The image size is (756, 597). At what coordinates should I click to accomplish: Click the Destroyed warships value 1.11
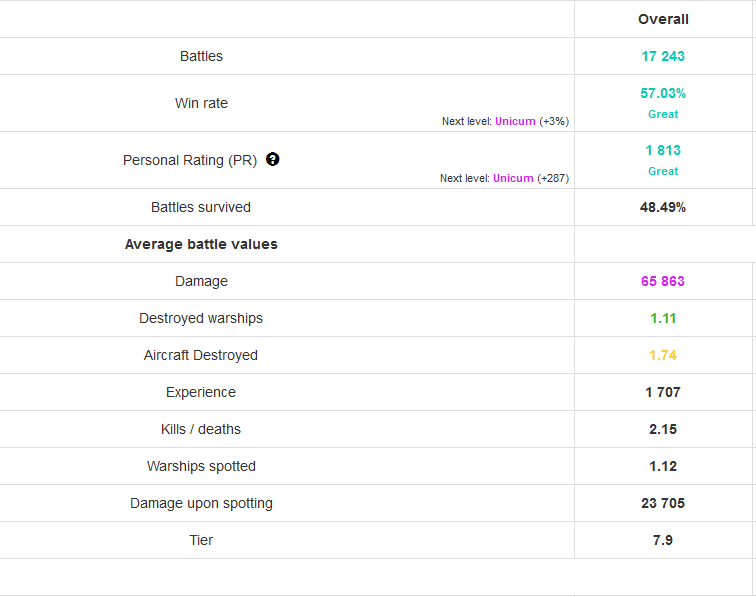663,318
